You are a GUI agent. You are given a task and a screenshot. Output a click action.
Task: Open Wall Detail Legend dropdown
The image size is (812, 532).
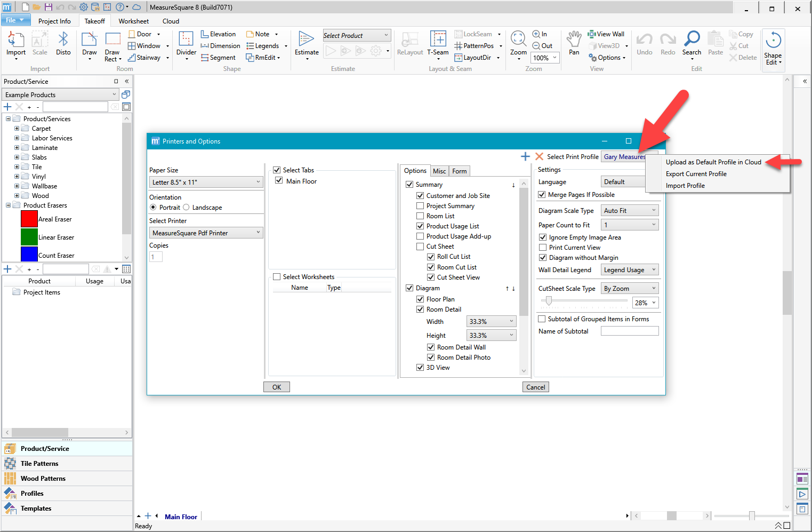tap(630, 270)
